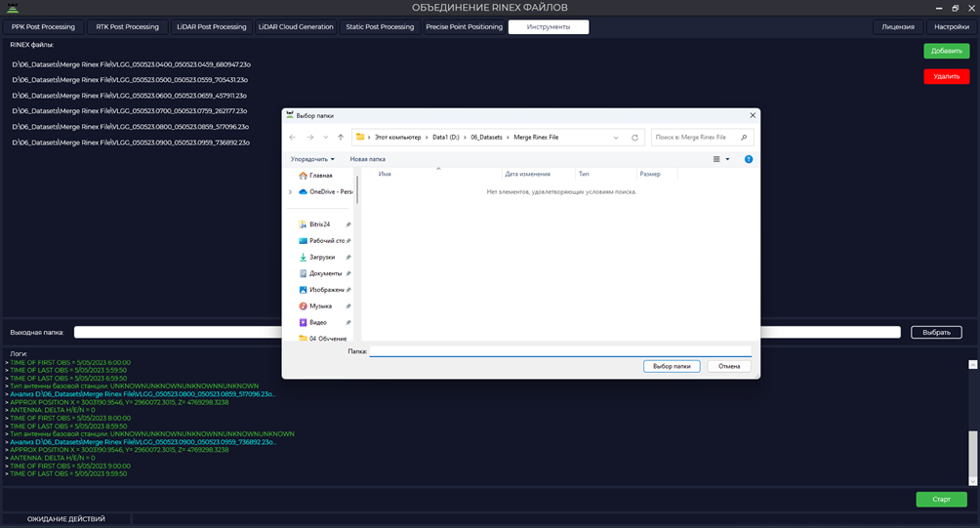Click Выбрать output folder button
Screen dimensions: 980x528
936,333
